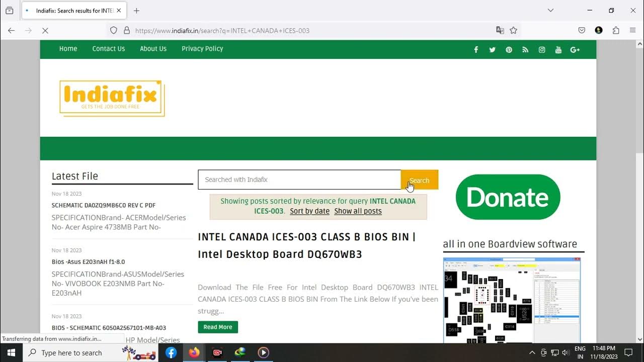Open the Windows Start menu
The height and width of the screenshot is (362, 644).
pos(11,352)
